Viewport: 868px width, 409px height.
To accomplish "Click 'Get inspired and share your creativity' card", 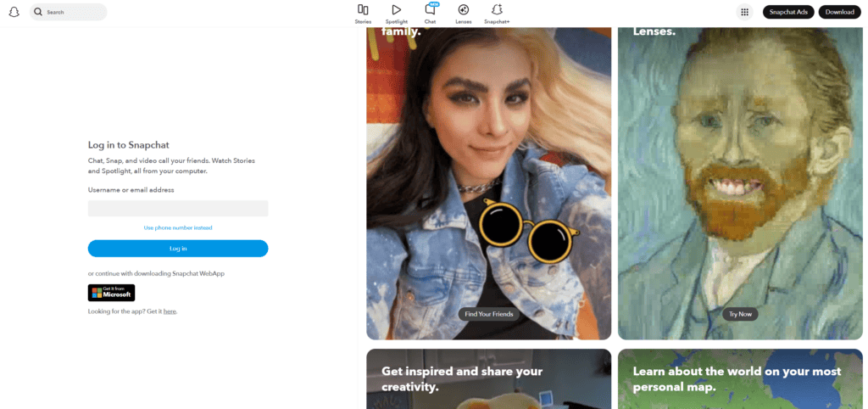I will point(489,379).
